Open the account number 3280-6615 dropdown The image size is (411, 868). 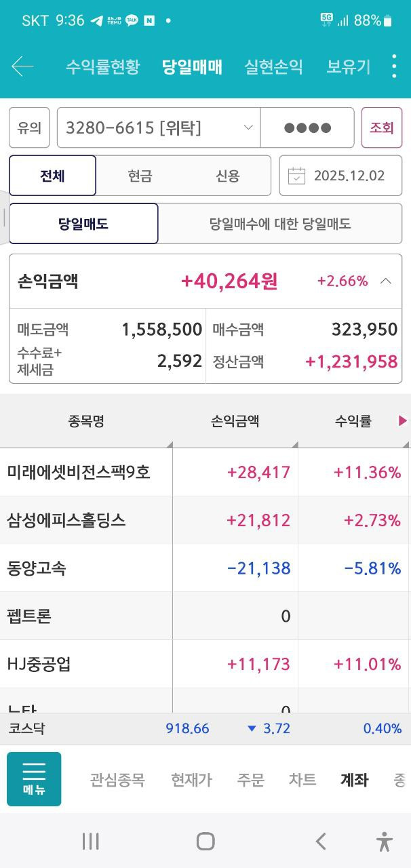pos(159,127)
